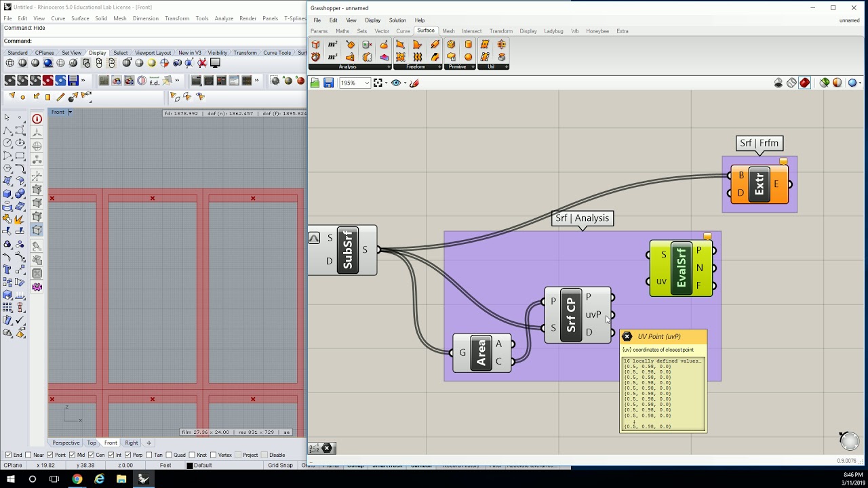Click the Rhino monitor display icon
The height and width of the screenshot is (488, 868).
pos(215,63)
